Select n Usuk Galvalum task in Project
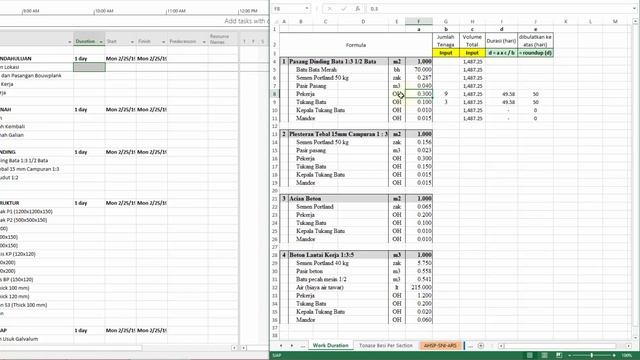 coord(19,339)
